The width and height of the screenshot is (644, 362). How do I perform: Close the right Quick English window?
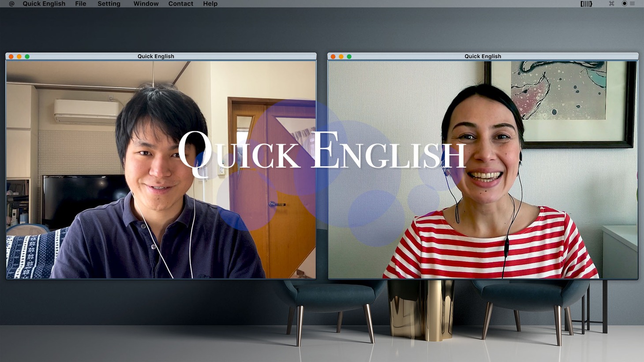tap(333, 56)
